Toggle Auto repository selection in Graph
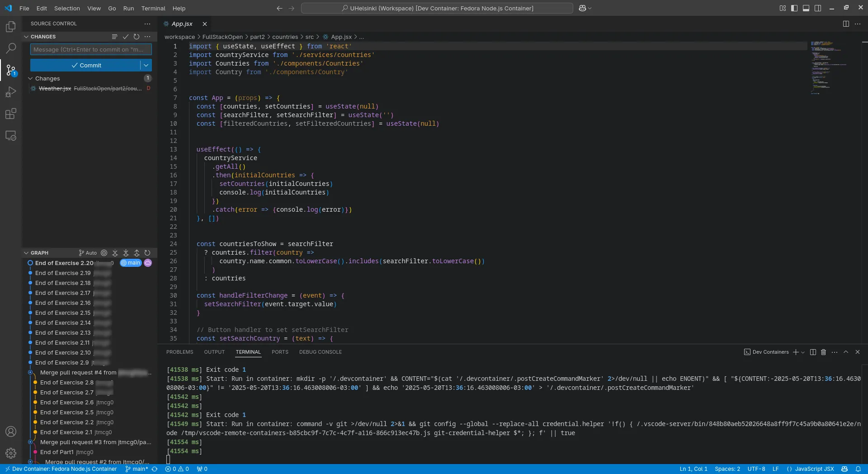This screenshot has width=868, height=474. tap(87, 253)
